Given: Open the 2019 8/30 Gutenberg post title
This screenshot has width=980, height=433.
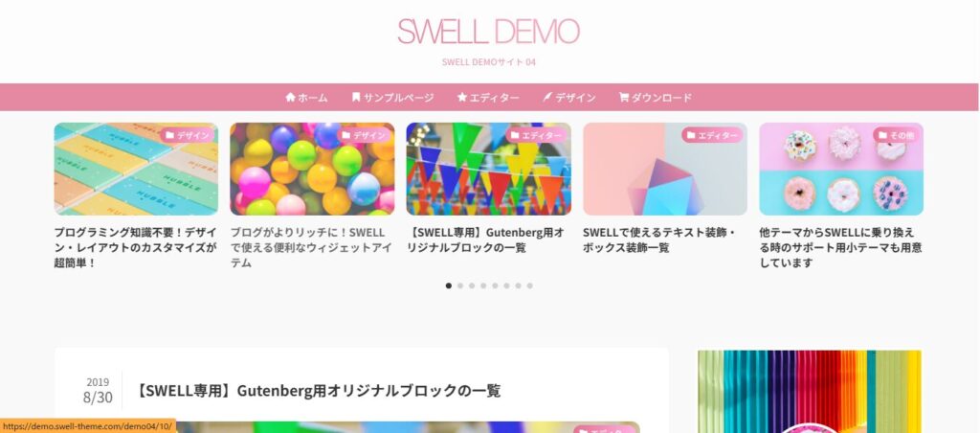Looking at the screenshot, I should (318, 391).
